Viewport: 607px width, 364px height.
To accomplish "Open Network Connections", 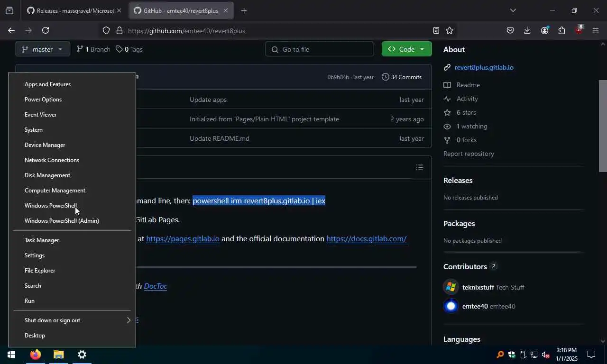I will click(72, 160).
